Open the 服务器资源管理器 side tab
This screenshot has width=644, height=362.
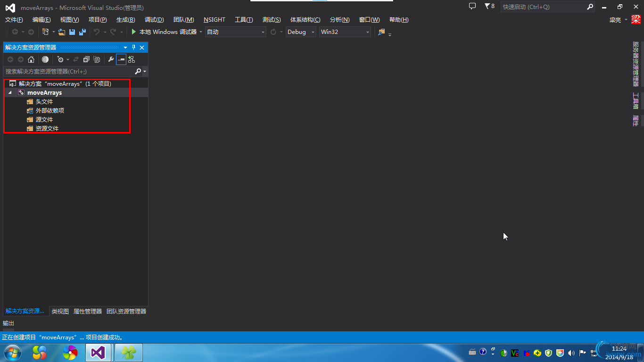[x=636, y=64]
